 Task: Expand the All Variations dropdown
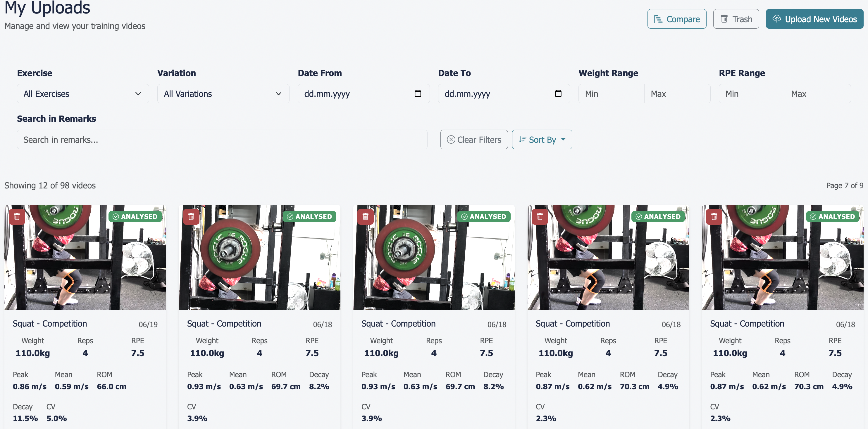tap(223, 94)
